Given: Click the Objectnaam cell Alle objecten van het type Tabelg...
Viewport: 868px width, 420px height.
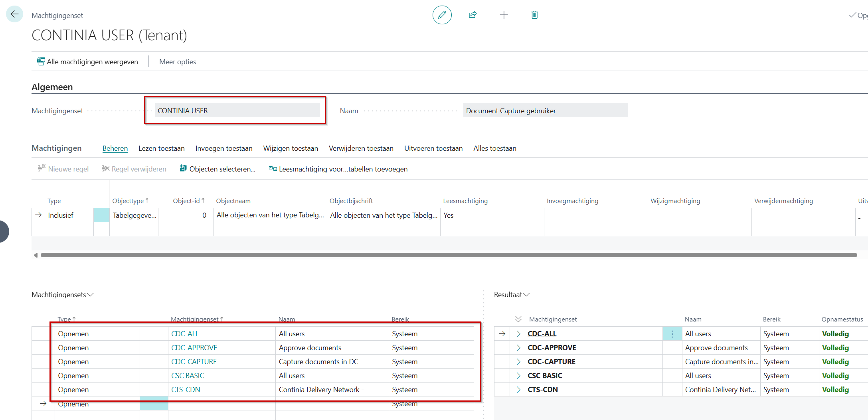Looking at the screenshot, I should tap(270, 215).
